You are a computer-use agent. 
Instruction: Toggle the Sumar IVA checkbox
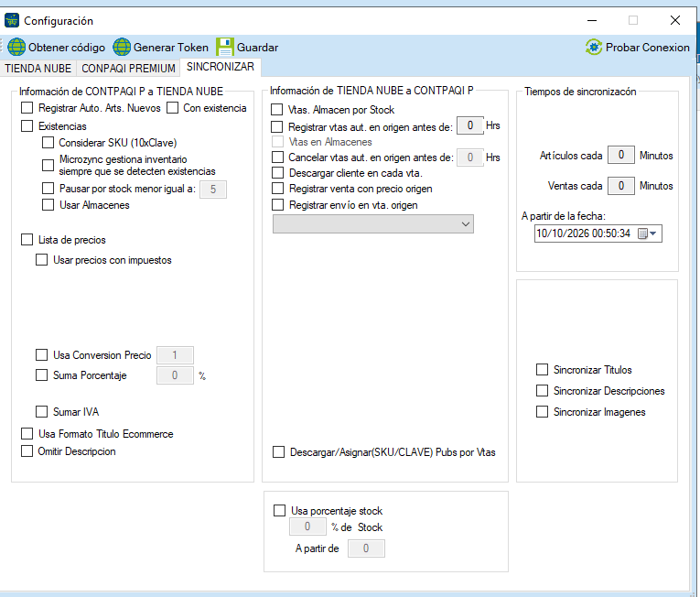tap(41, 411)
